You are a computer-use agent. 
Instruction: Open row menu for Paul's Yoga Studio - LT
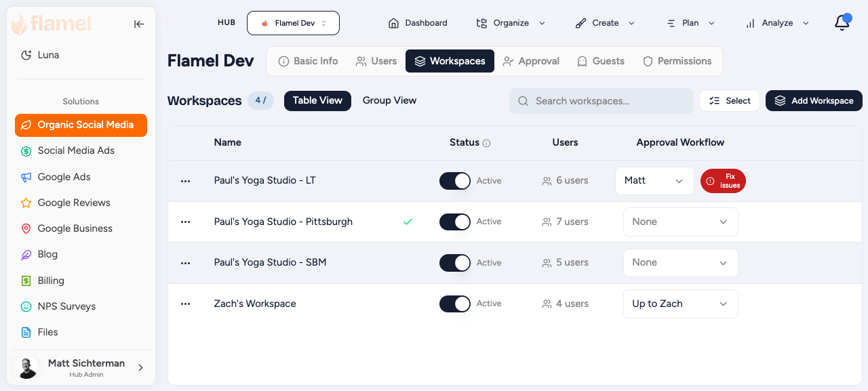point(185,181)
